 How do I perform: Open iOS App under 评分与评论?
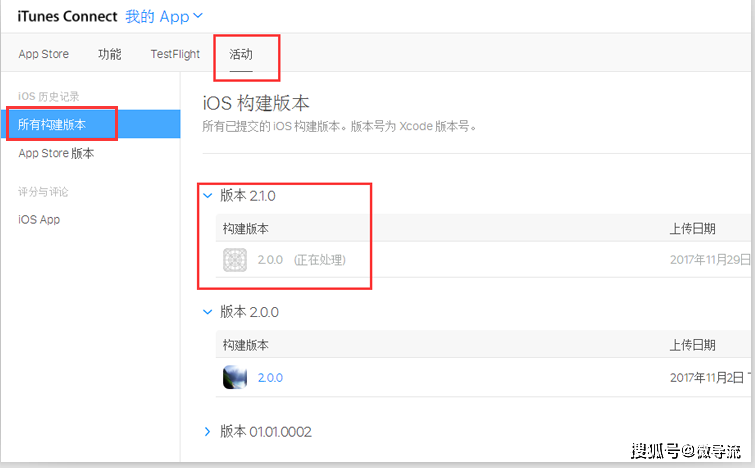39,220
